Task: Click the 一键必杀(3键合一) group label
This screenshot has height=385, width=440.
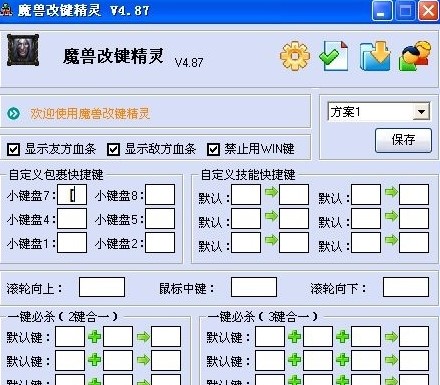Action: [x=263, y=316]
